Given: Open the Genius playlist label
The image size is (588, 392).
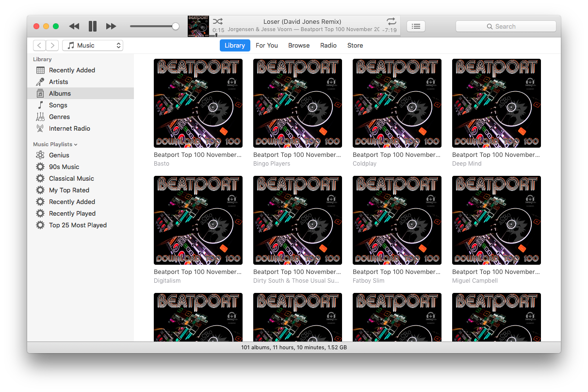Looking at the screenshot, I should [59, 155].
